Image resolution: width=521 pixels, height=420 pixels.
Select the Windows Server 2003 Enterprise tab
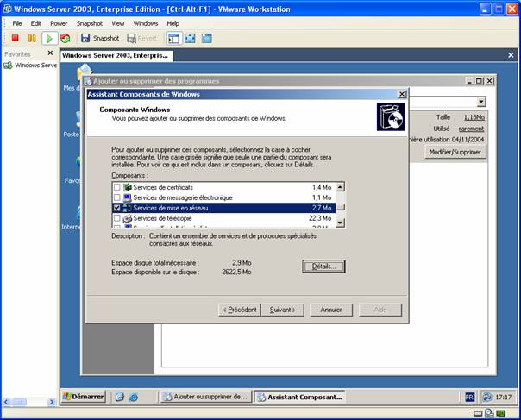coord(116,55)
